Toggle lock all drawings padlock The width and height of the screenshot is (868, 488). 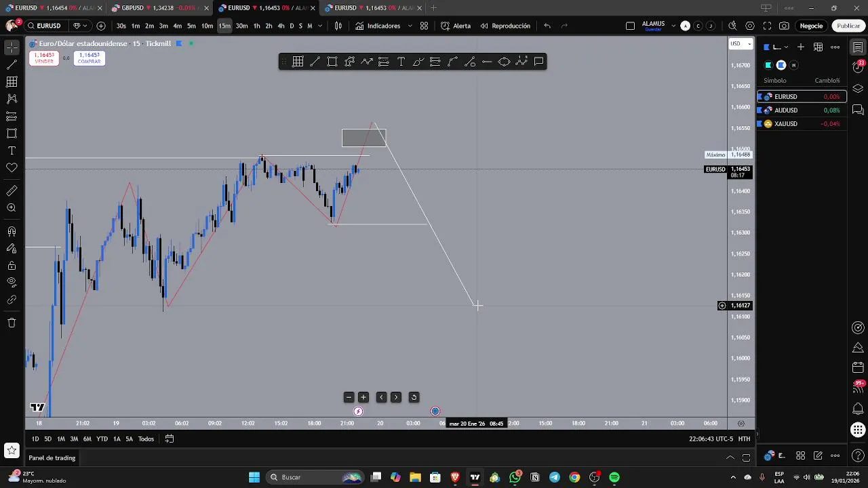[12, 266]
